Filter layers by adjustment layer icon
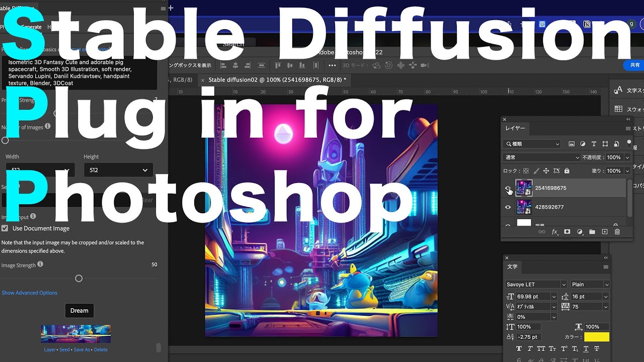Viewport: 644px width, 362px height. (583, 144)
